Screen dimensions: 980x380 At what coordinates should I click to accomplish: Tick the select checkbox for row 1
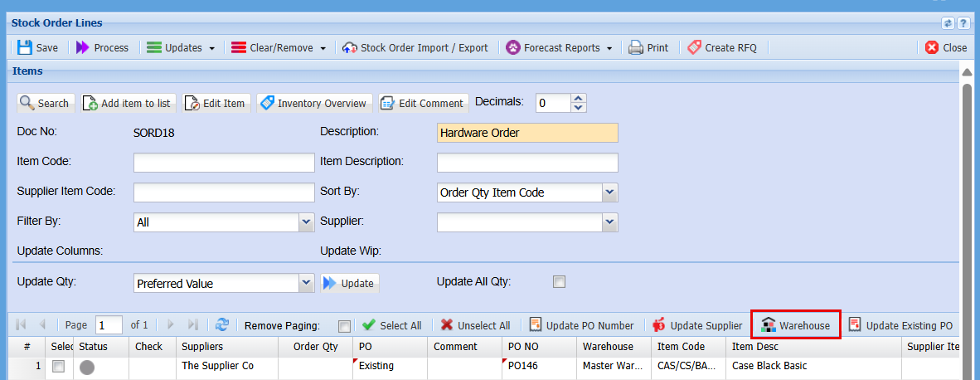[x=58, y=367]
